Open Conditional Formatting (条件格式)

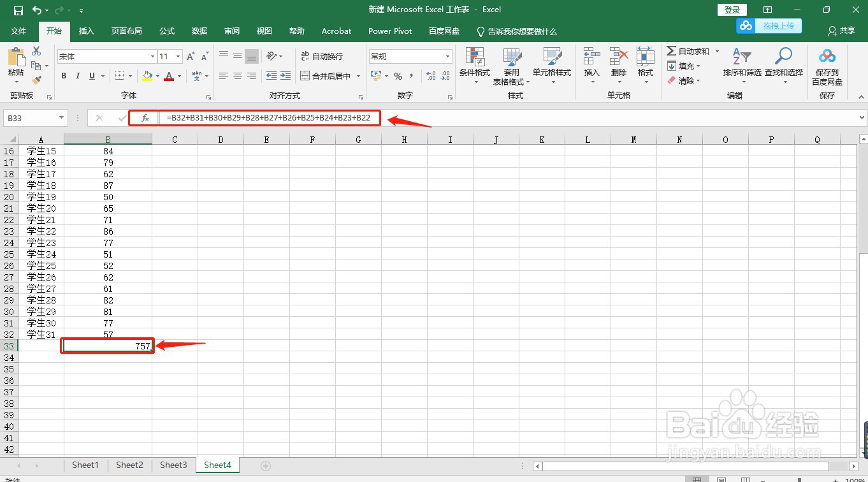[x=475, y=65]
